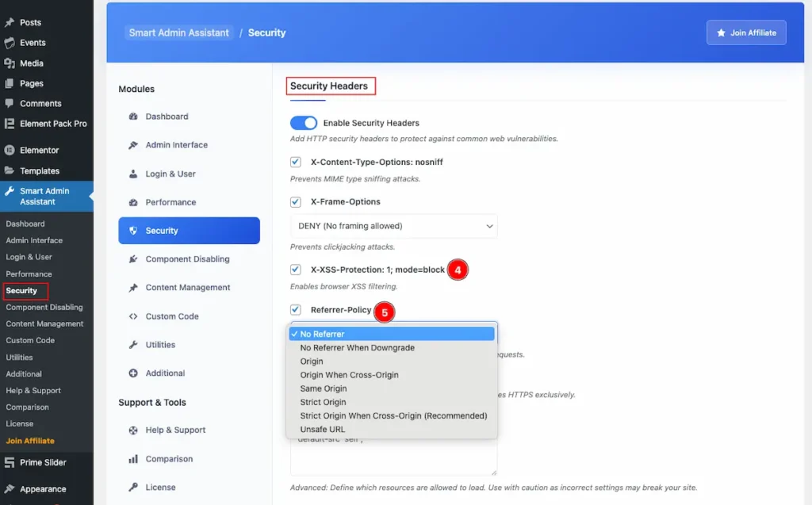Click the Prime Slider icon
Viewport: 812px width, 505px height.
click(x=10, y=462)
